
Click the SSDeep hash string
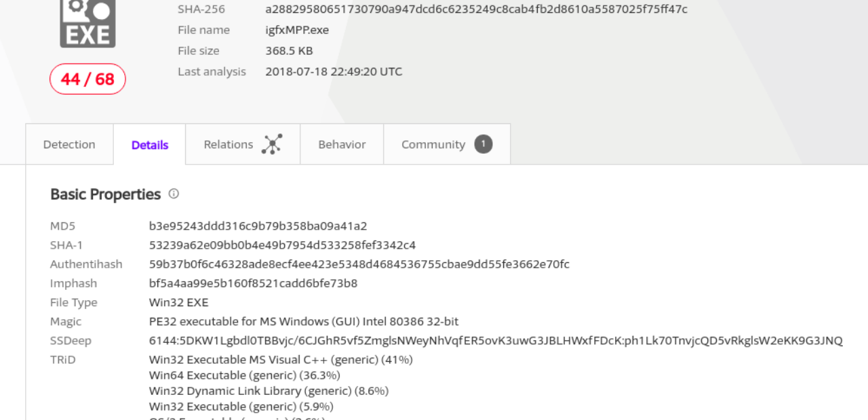coord(496,341)
